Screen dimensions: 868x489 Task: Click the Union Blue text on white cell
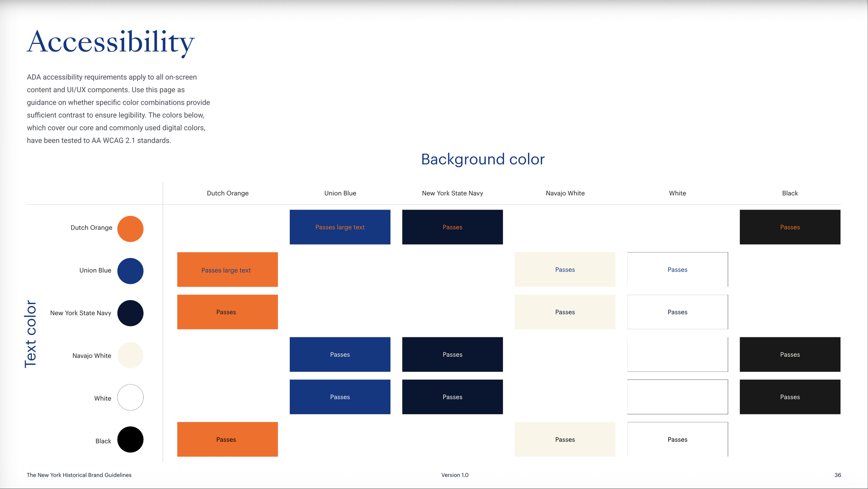point(677,270)
